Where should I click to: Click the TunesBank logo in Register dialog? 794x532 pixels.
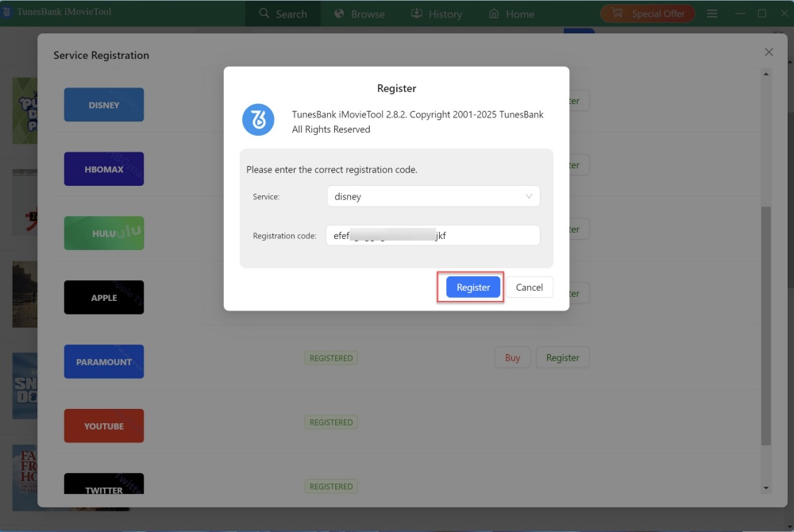tap(258, 121)
